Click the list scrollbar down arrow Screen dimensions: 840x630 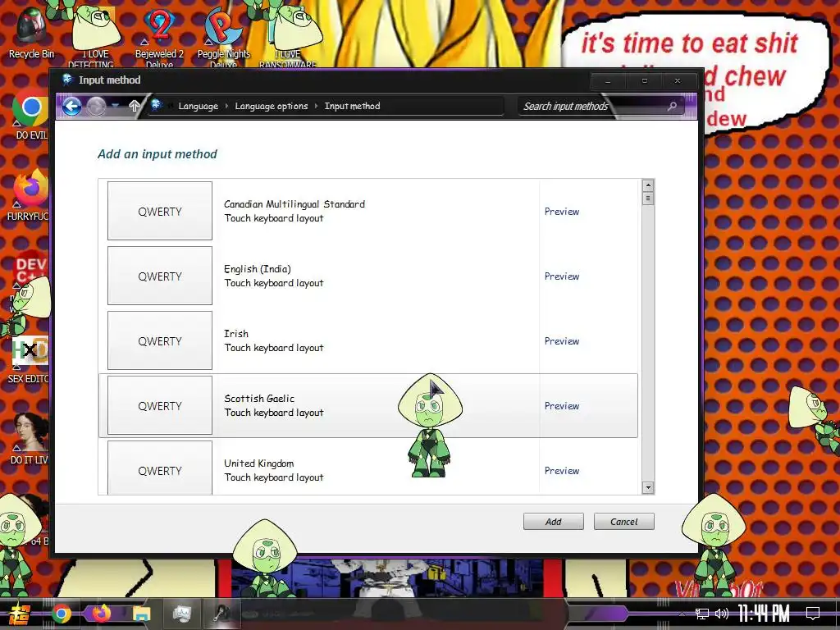point(648,487)
